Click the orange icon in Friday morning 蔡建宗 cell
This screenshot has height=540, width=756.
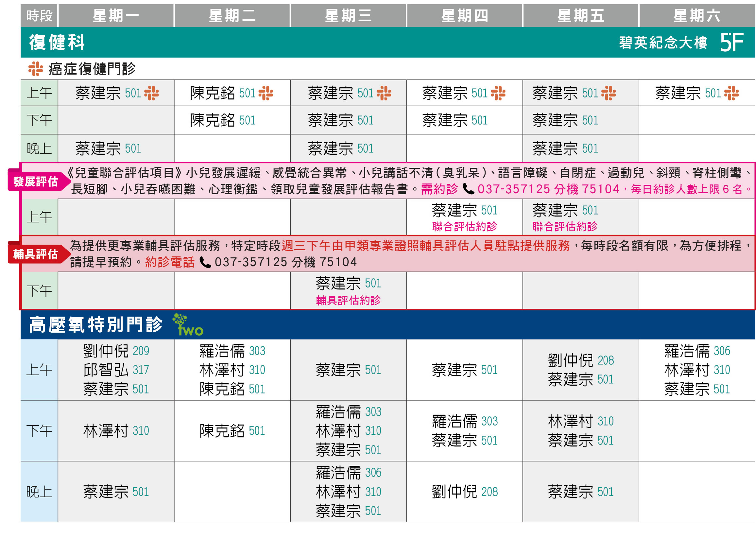click(x=609, y=93)
